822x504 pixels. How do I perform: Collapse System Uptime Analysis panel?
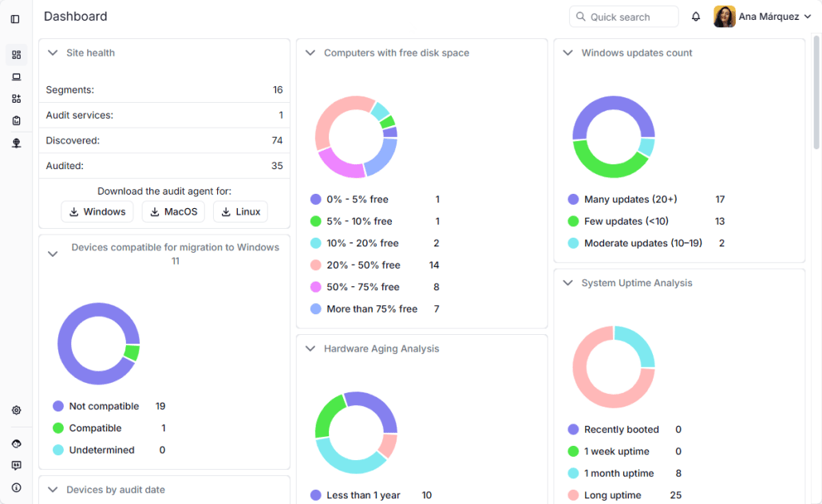click(x=567, y=283)
